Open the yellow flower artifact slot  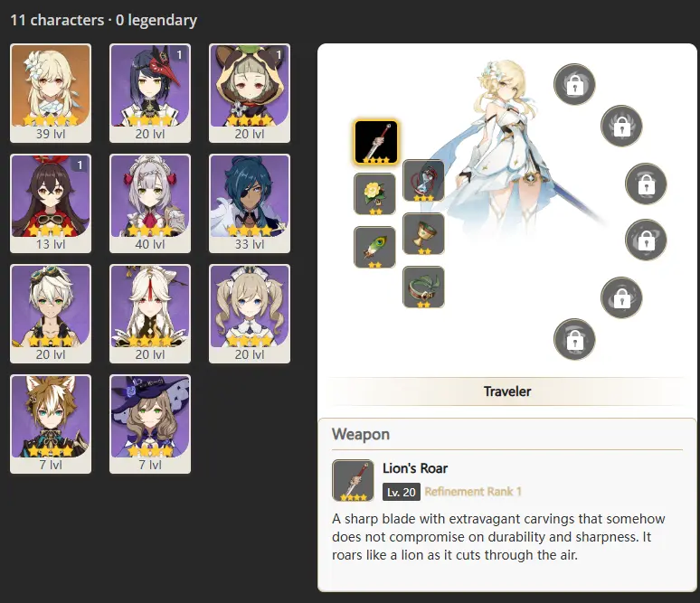pos(374,194)
